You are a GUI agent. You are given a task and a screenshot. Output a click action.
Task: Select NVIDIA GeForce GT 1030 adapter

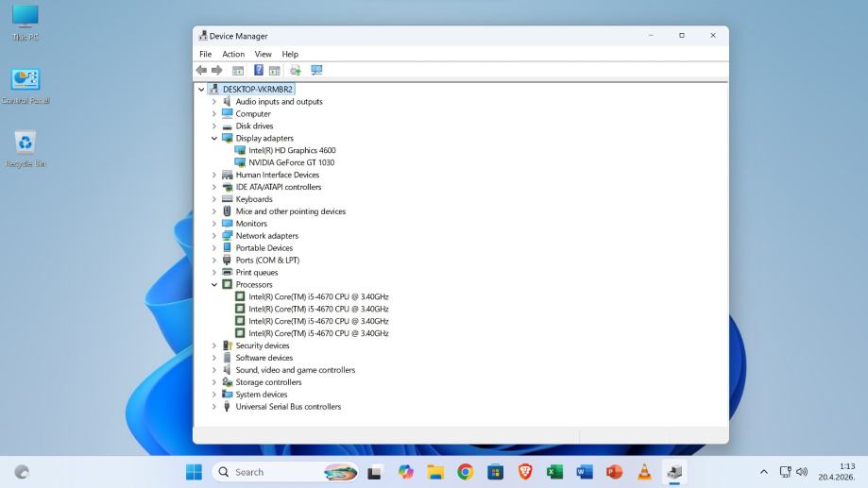tap(291, 162)
